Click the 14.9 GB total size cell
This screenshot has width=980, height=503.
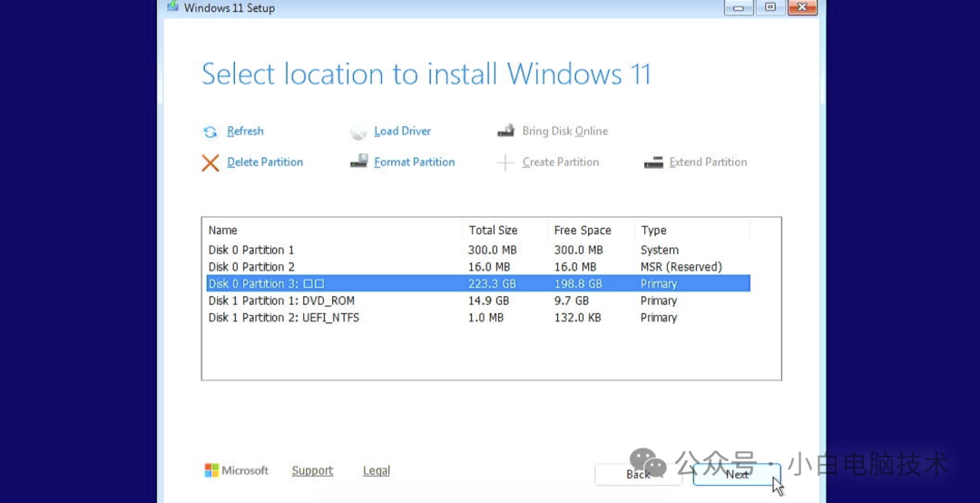click(x=489, y=301)
